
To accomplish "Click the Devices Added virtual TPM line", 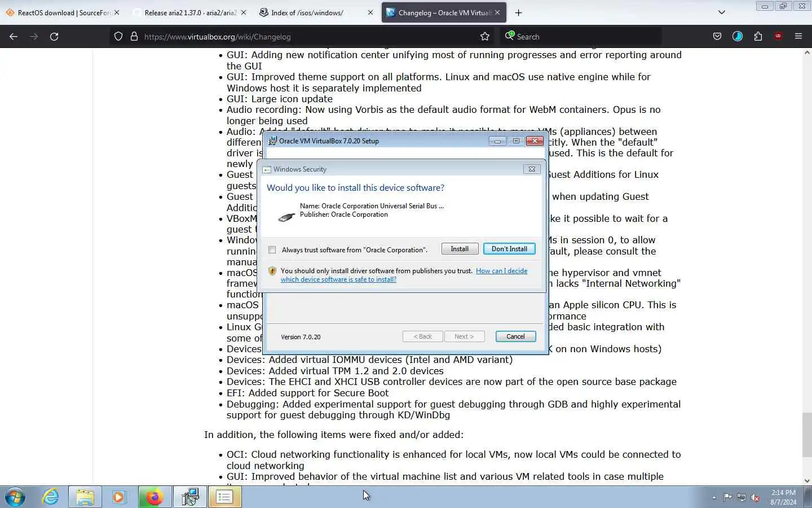I will pyautogui.click(x=335, y=371).
